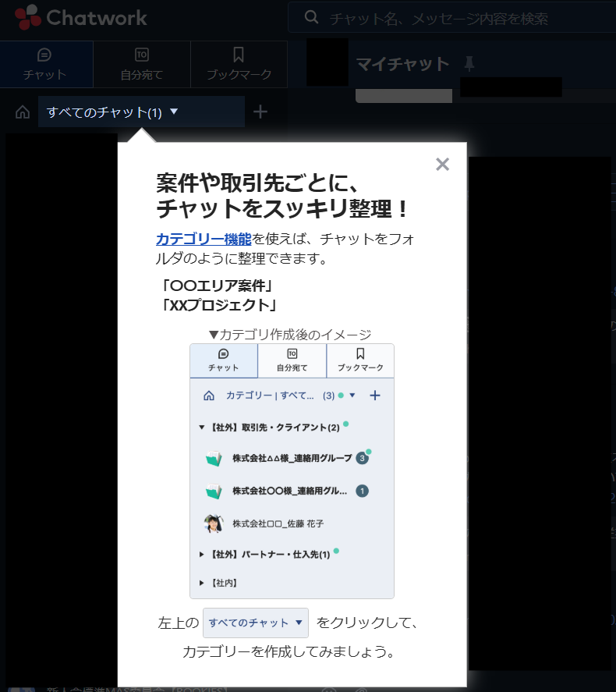Switch to the ブックマーク tab
616x692 pixels.
239,64
